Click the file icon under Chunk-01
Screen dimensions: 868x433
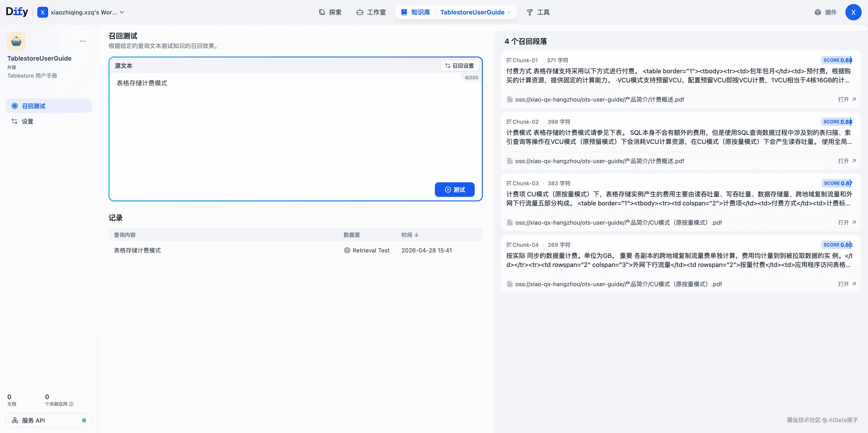coord(510,100)
